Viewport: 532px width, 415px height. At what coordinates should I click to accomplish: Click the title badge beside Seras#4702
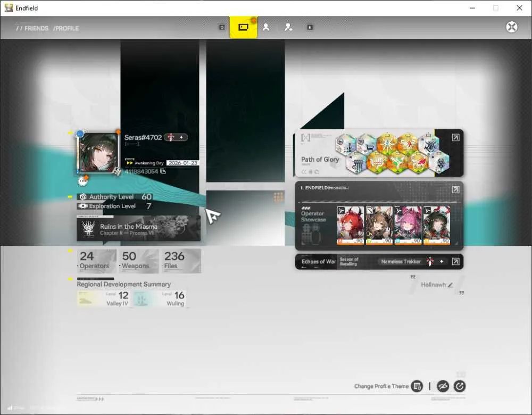[x=176, y=137]
